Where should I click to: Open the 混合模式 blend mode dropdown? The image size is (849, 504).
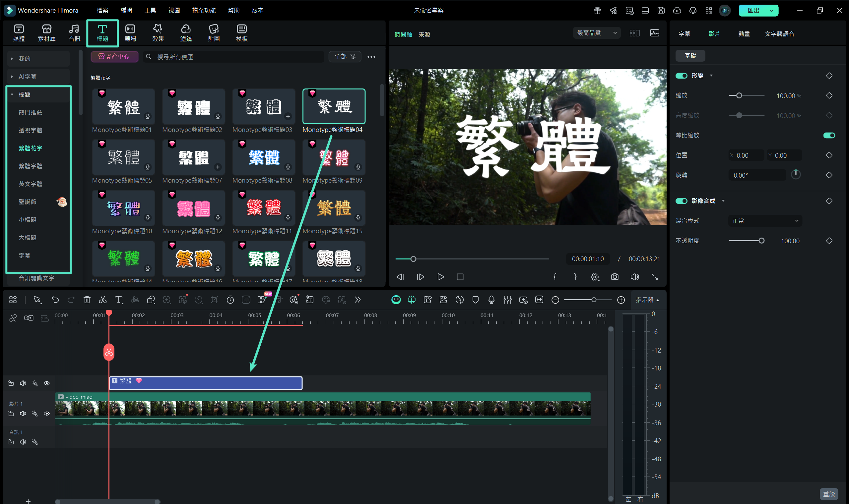765,221
